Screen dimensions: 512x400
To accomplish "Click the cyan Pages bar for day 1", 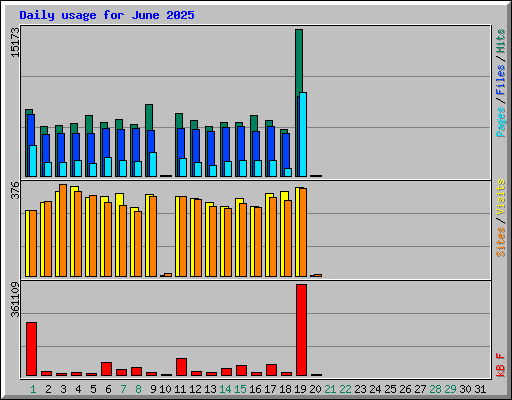I will pos(33,161).
